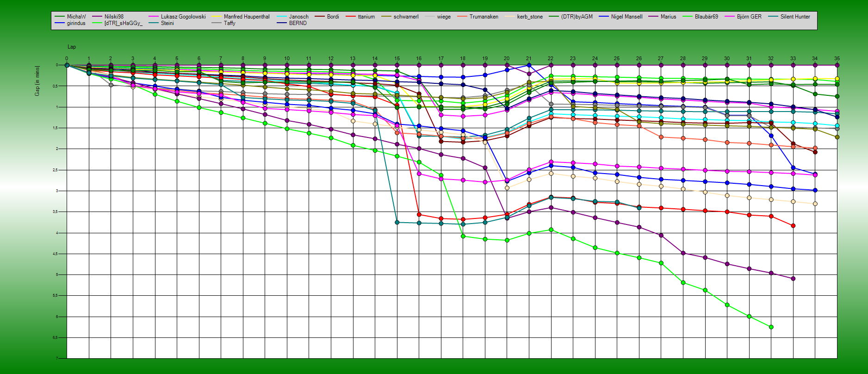
Task: Click lap number 29 on top axis
Action: (x=705, y=59)
